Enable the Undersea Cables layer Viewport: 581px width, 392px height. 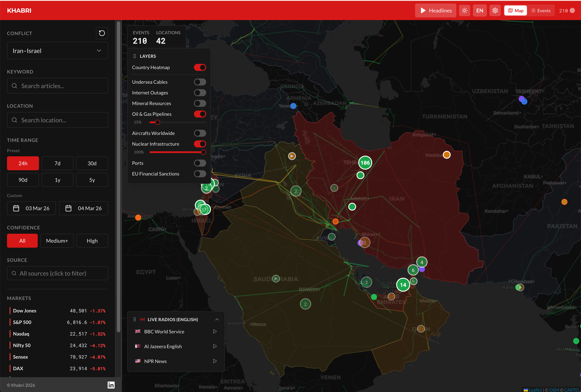pyautogui.click(x=200, y=82)
